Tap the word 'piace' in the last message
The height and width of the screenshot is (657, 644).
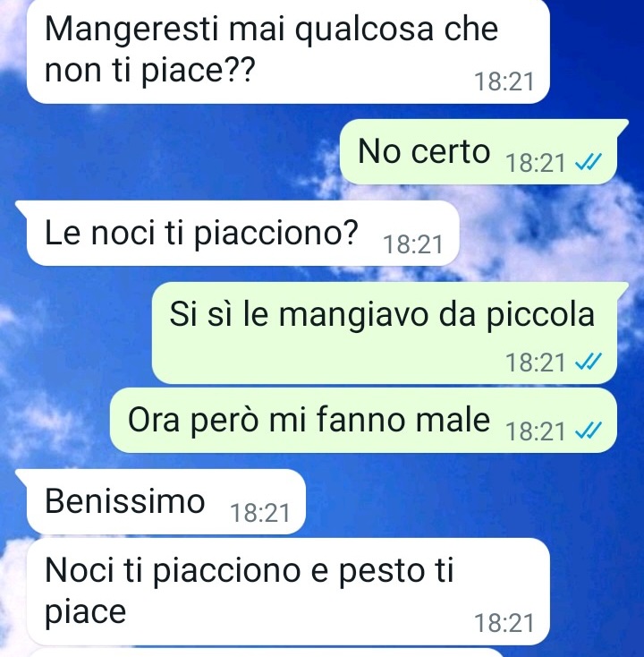pyautogui.click(x=86, y=612)
